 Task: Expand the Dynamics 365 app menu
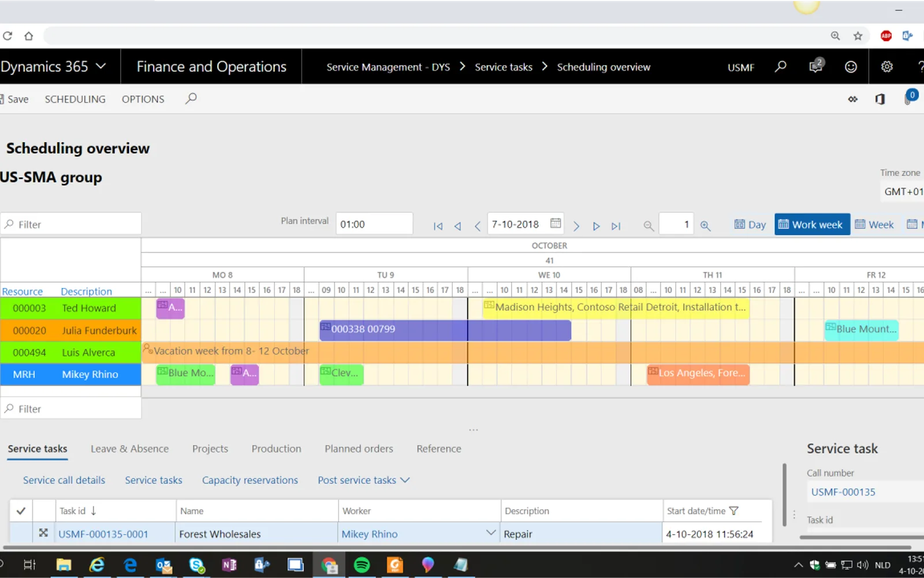(x=101, y=66)
